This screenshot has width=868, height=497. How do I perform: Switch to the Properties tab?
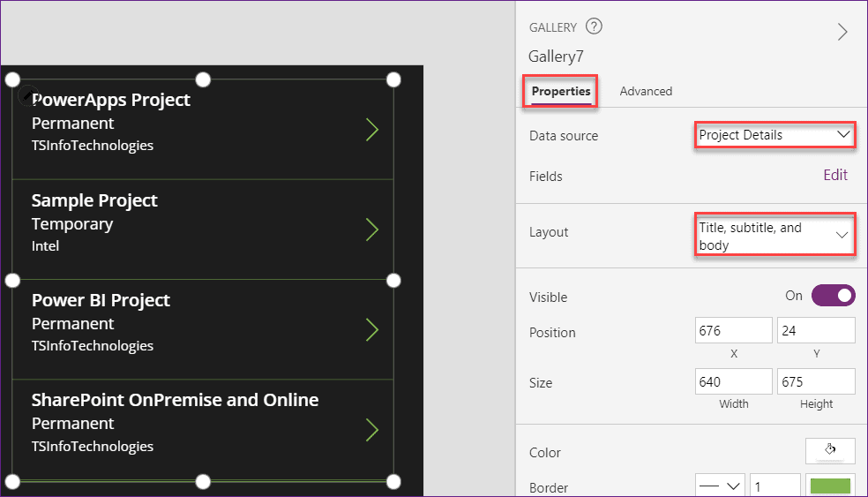point(561,92)
